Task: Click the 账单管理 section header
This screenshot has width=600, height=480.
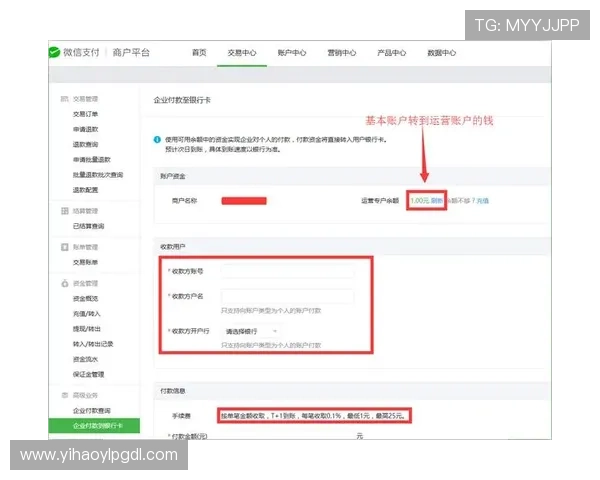Action: pos(85,247)
